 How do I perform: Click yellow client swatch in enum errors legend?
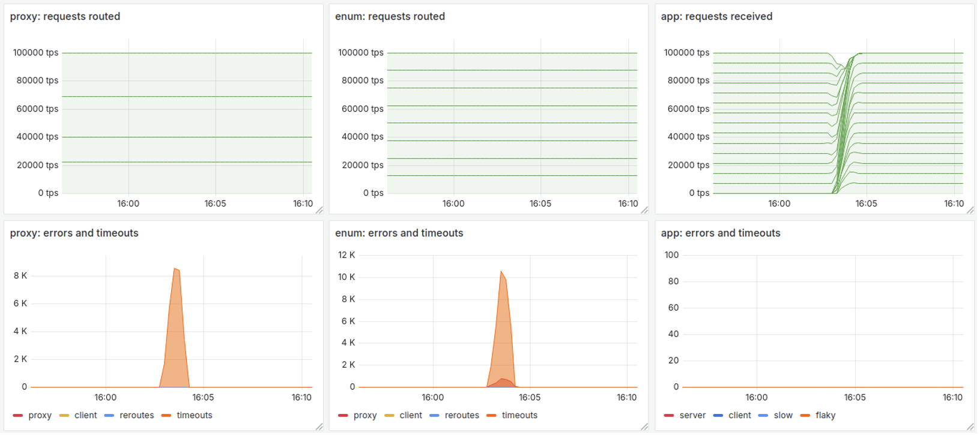(389, 416)
